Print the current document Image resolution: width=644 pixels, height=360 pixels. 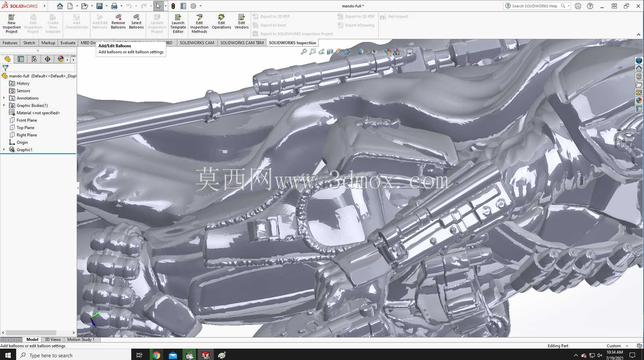(x=114, y=6)
